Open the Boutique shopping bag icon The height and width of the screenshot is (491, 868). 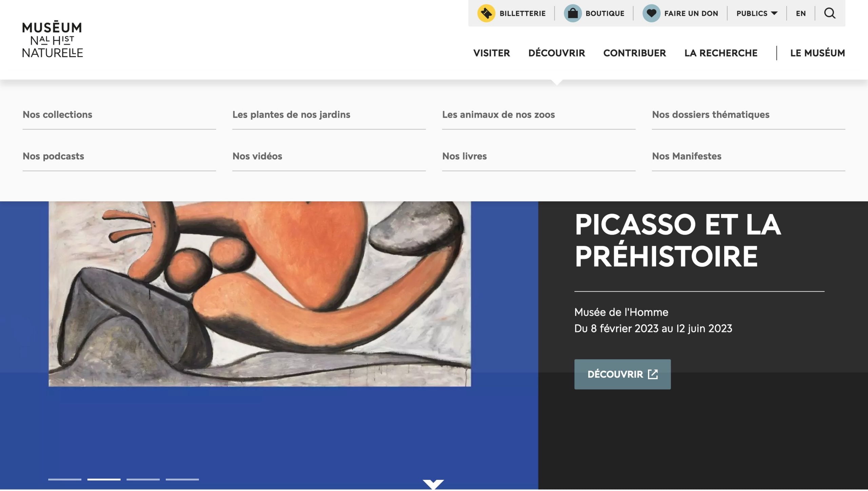tap(573, 13)
